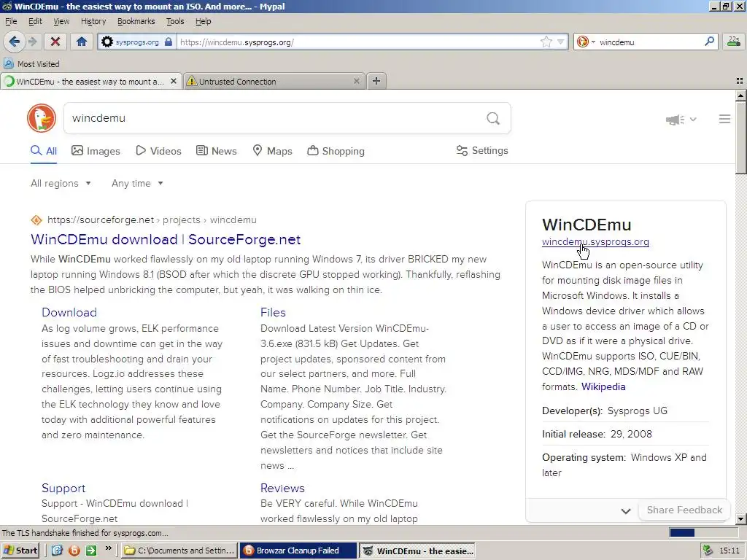Open the URL history dropdown arrow
This screenshot has width=747, height=560.
point(561,42)
